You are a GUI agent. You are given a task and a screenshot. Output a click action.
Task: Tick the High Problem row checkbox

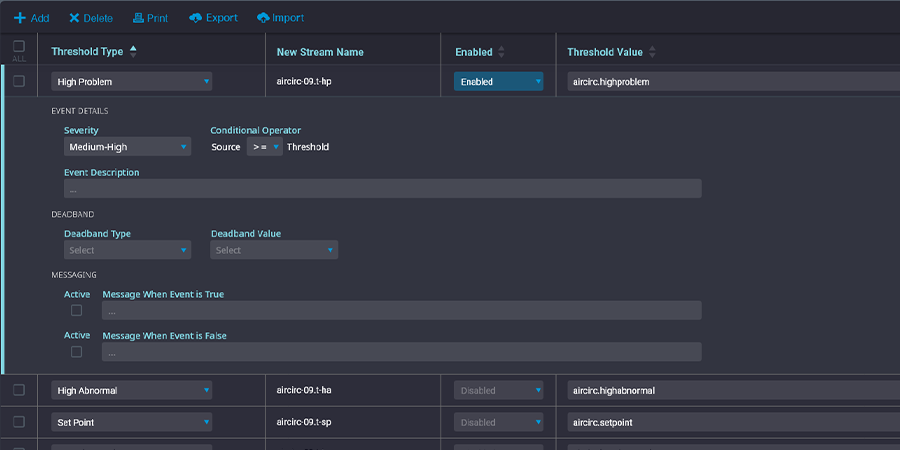click(19, 82)
